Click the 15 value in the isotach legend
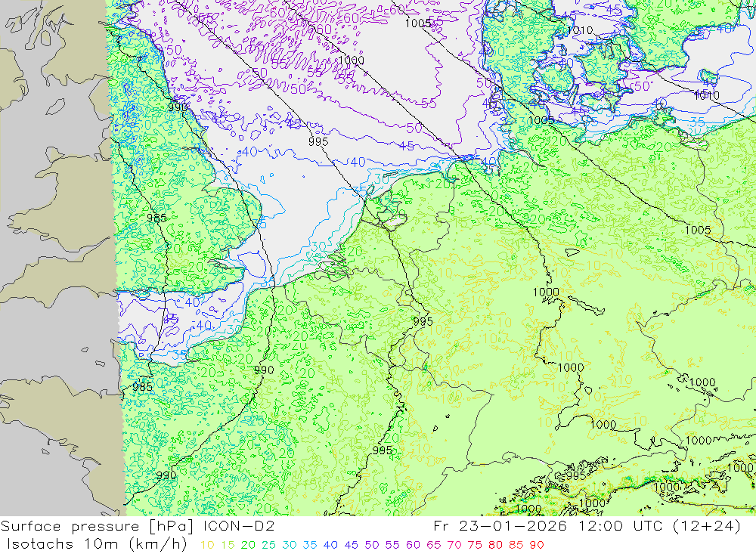756x554 pixels. (228, 545)
